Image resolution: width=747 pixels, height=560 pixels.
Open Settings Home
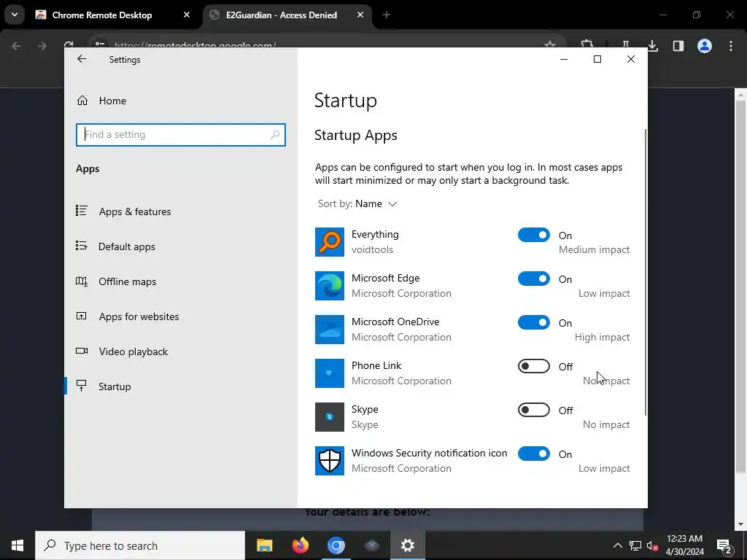(112, 101)
